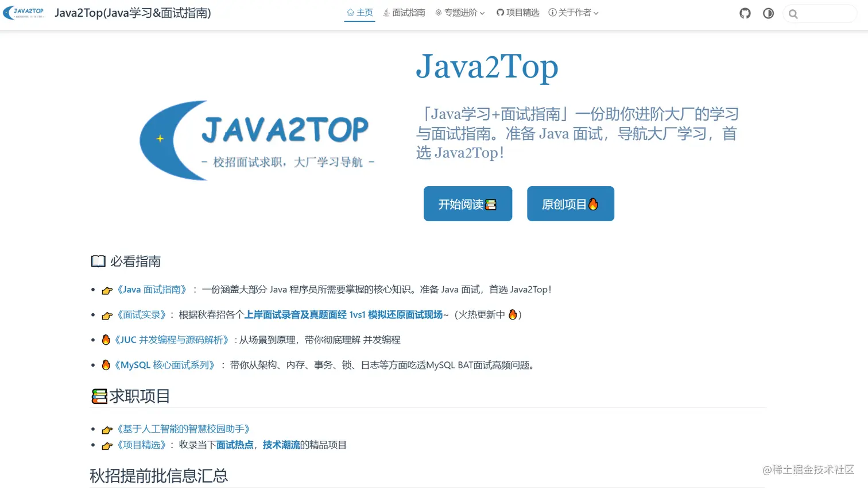Click the pointing hand icon before 面试实录
This screenshot has width=868, height=489.
pyautogui.click(x=107, y=315)
